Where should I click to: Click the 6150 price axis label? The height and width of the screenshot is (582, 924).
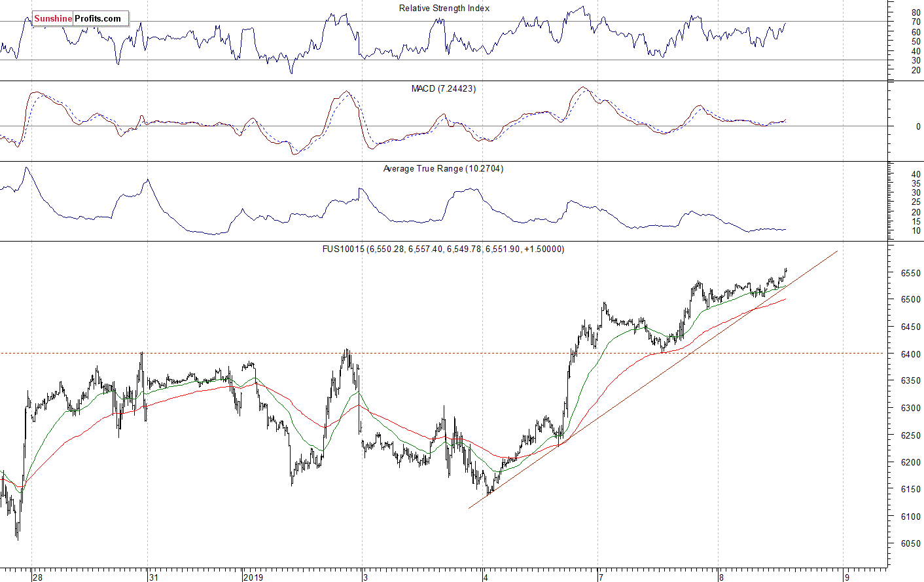coord(910,489)
